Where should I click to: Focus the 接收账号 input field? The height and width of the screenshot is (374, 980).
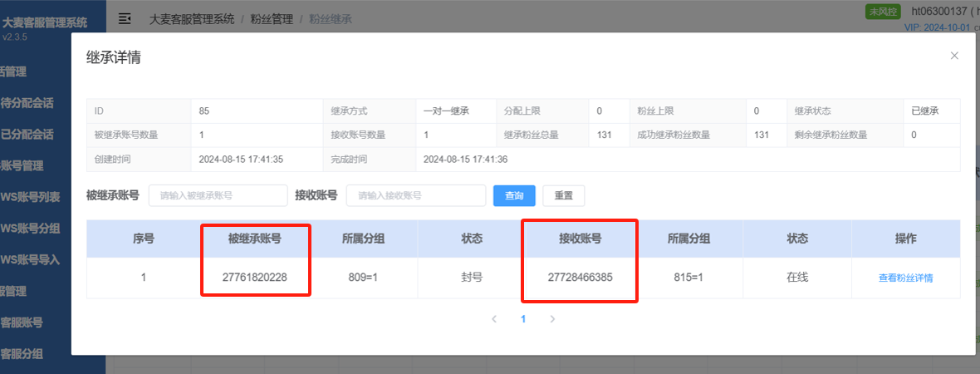pos(415,195)
